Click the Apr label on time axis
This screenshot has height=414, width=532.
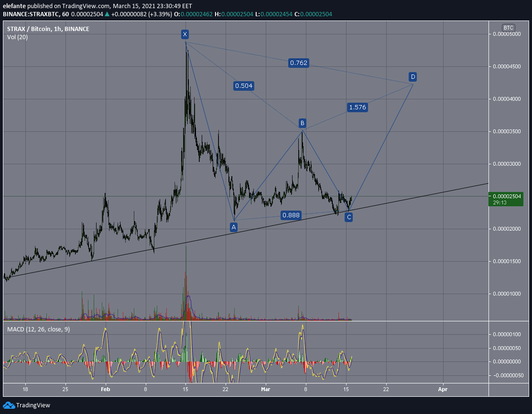click(443, 389)
